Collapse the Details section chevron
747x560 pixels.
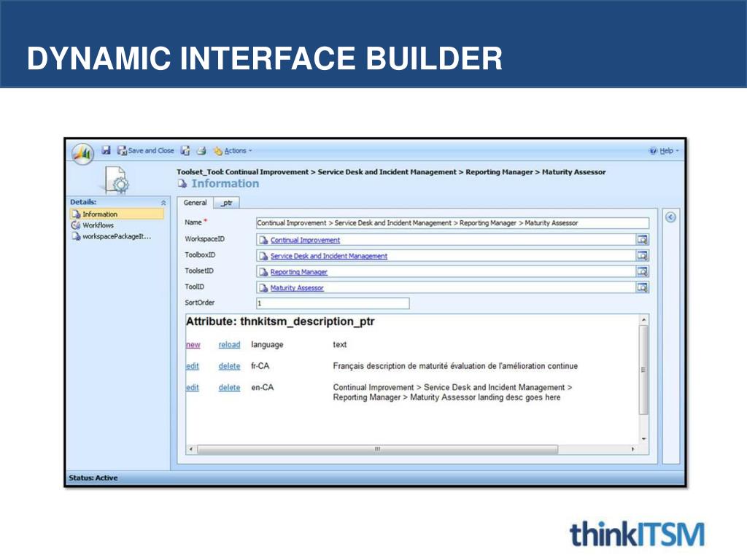click(x=163, y=203)
